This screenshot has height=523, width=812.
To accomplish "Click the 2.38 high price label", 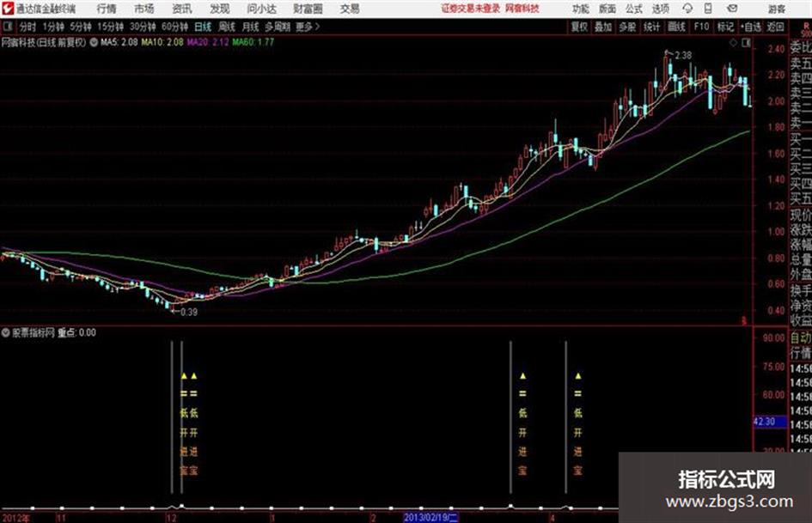I will (x=683, y=56).
